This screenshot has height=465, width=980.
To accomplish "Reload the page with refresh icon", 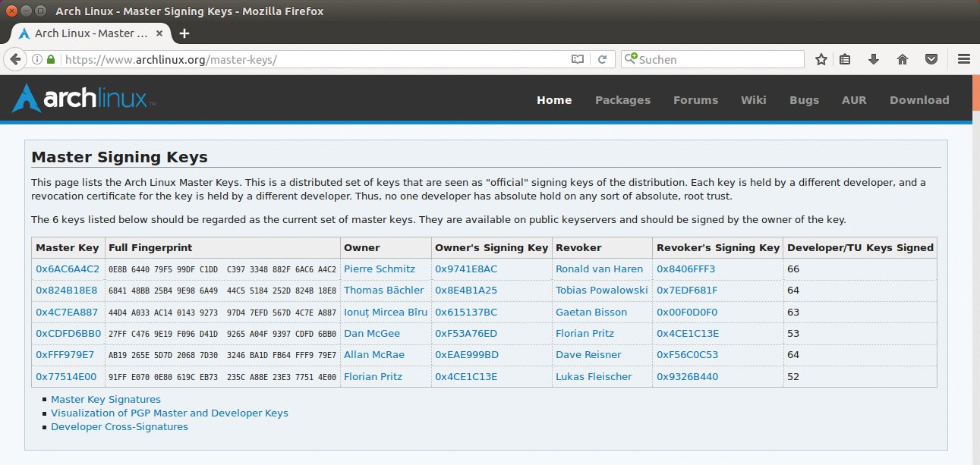I will (x=602, y=59).
